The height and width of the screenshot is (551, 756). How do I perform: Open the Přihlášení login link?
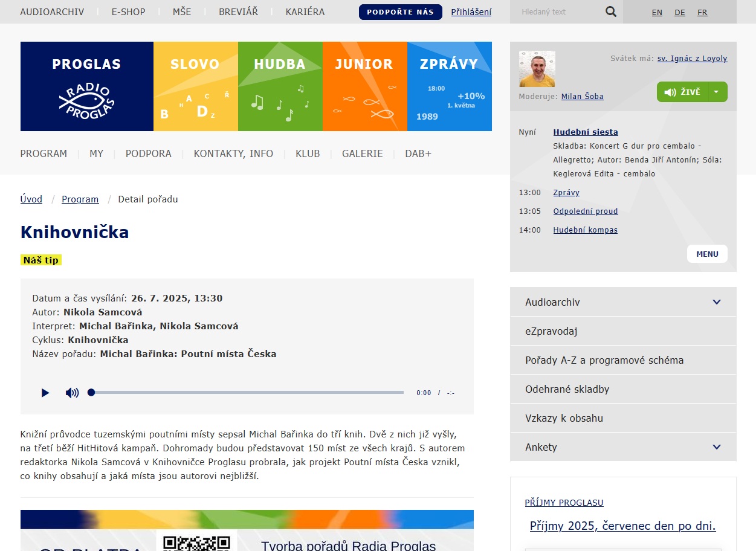(x=471, y=12)
